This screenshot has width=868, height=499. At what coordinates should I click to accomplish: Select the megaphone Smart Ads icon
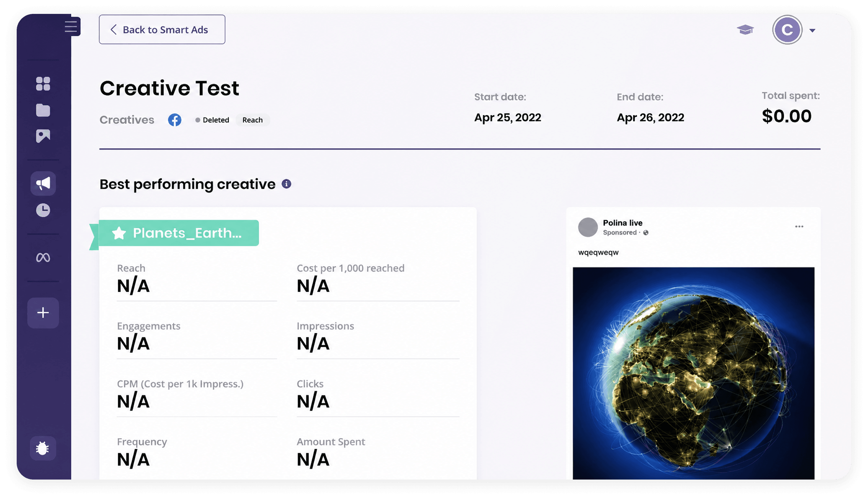[x=43, y=183]
